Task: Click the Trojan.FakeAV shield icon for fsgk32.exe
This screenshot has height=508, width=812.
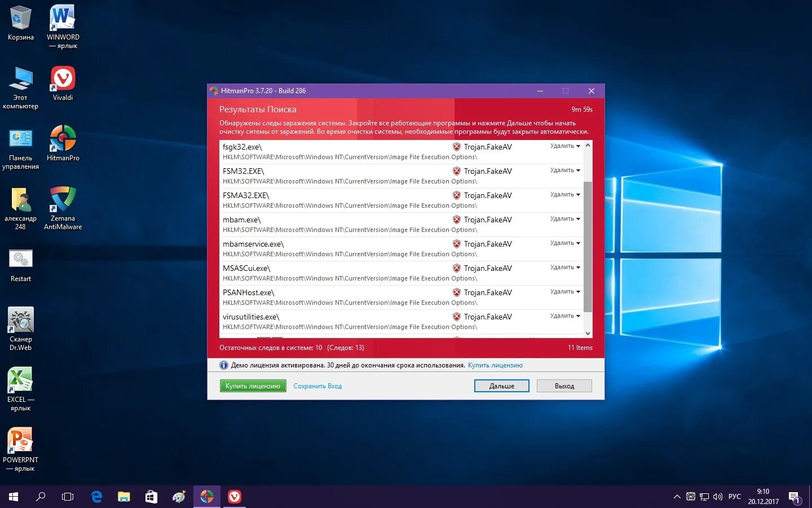Action: pos(456,147)
